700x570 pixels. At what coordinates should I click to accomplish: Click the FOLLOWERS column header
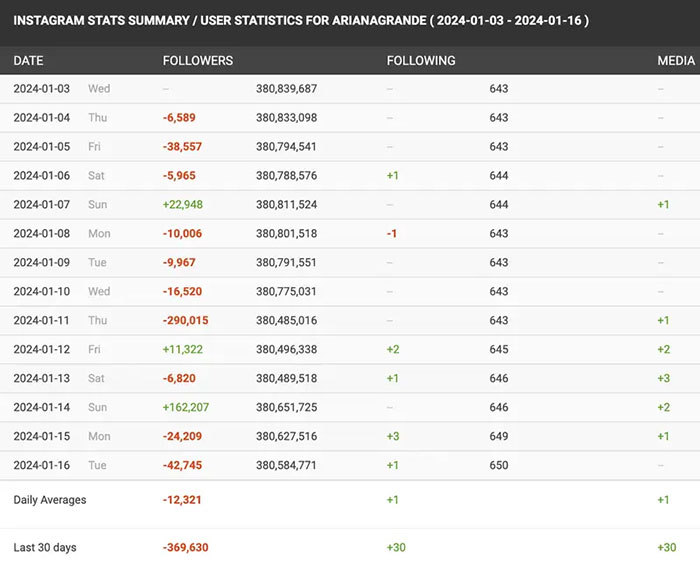(198, 61)
